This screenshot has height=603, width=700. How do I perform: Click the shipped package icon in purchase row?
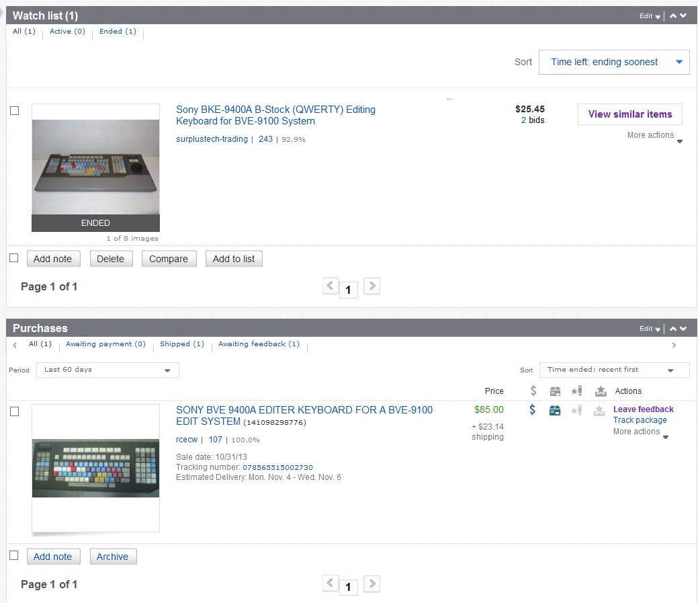click(x=555, y=410)
